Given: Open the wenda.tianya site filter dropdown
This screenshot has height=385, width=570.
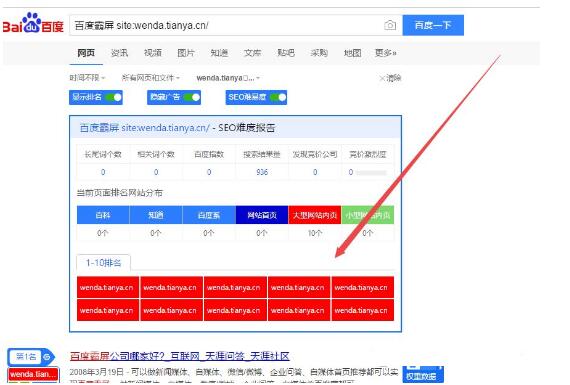Looking at the screenshot, I should click(x=228, y=78).
